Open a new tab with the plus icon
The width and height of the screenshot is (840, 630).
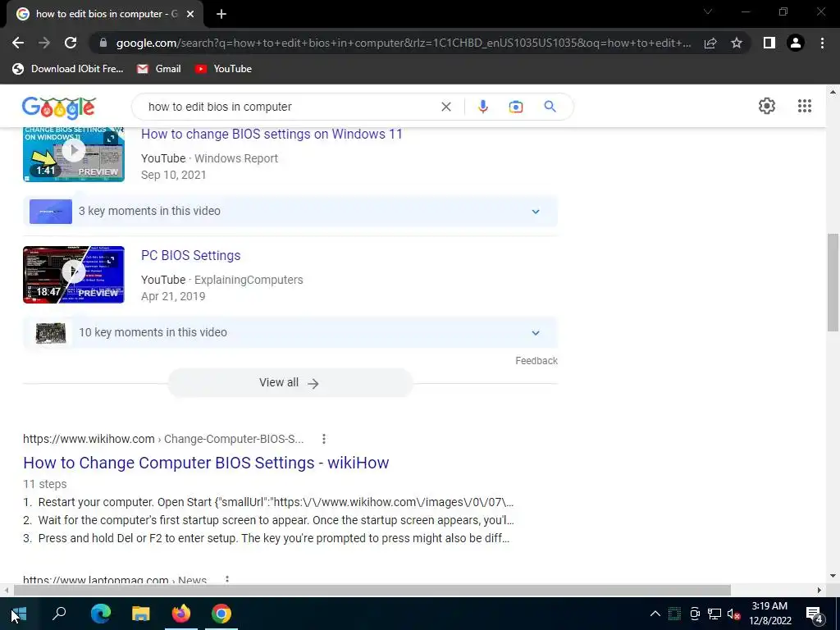[221, 14]
